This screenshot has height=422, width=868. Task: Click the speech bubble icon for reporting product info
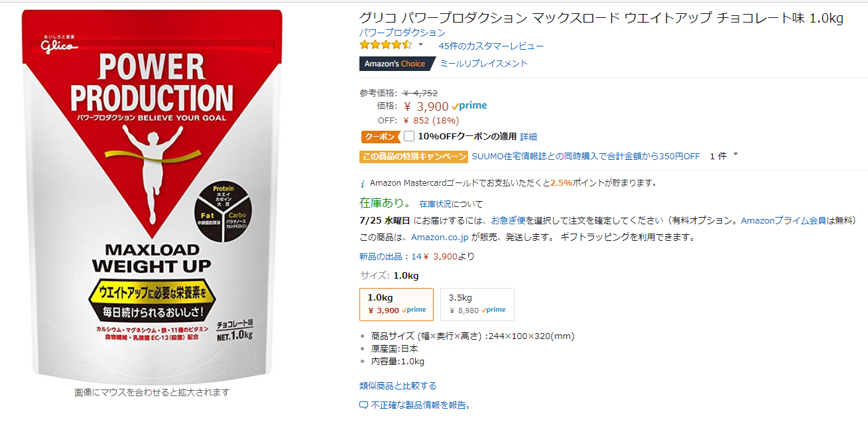(363, 405)
